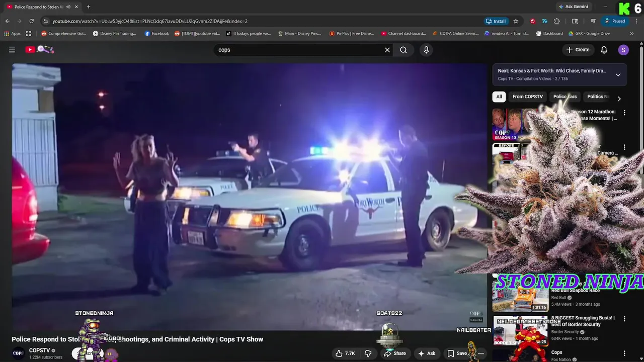Open COPSTV channel avatar
The height and width of the screenshot is (362, 644).
[18, 353]
